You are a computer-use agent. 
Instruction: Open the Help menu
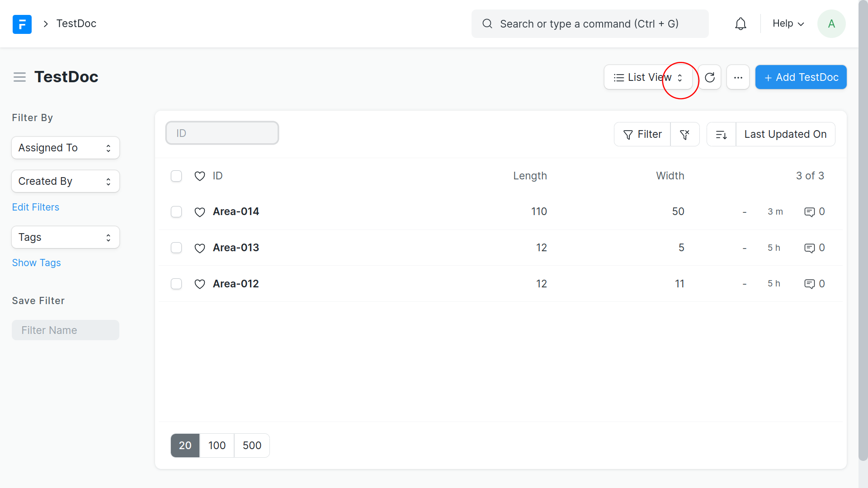coord(788,23)
